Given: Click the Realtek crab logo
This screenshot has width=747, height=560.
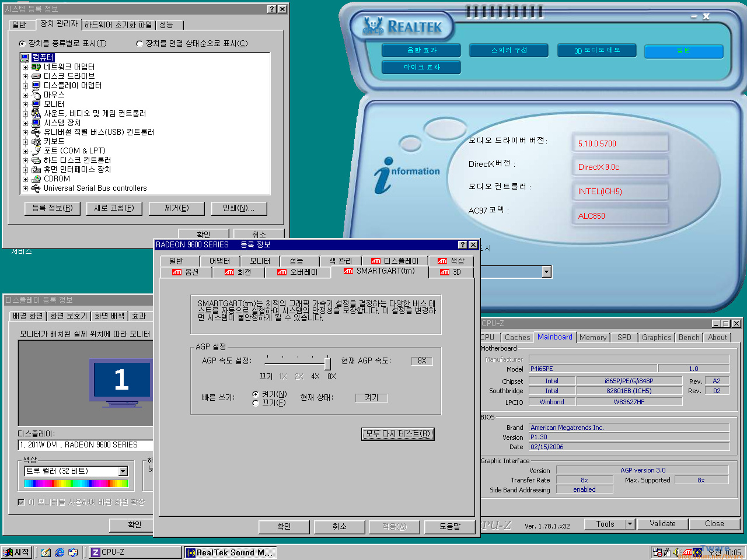Looking at the screenshot, I should click(373, 26).
